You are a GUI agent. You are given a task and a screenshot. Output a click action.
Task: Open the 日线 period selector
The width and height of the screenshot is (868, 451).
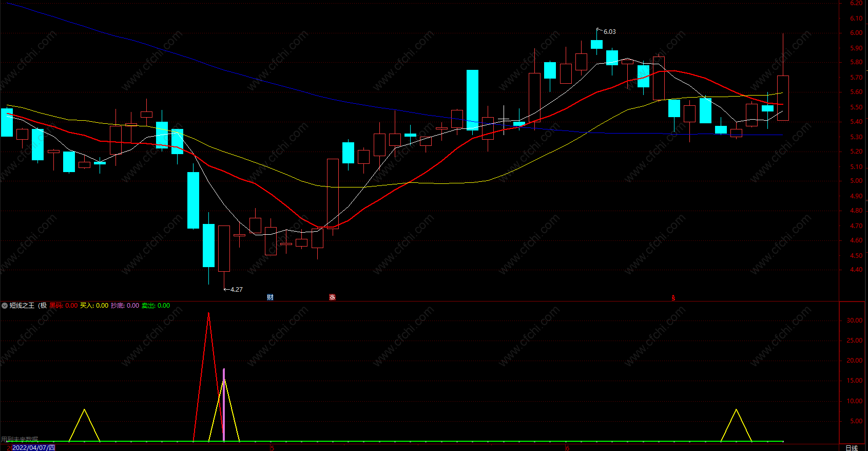[x=852, y=448]
